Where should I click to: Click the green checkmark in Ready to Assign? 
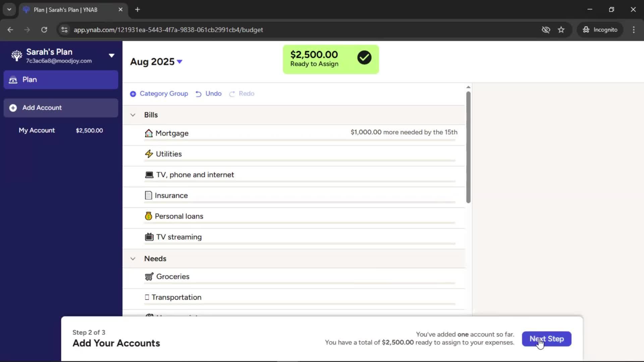(x=364, y=58)
